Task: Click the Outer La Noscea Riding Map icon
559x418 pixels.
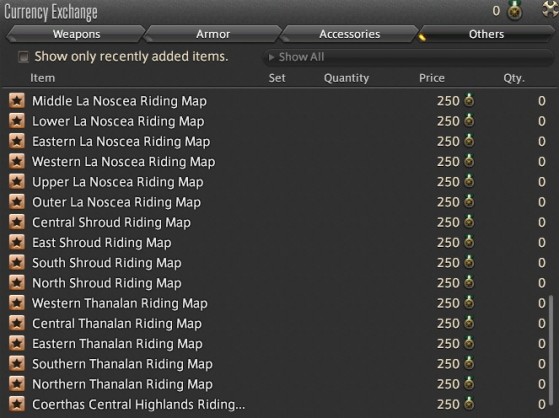Action: click(17, 202)
